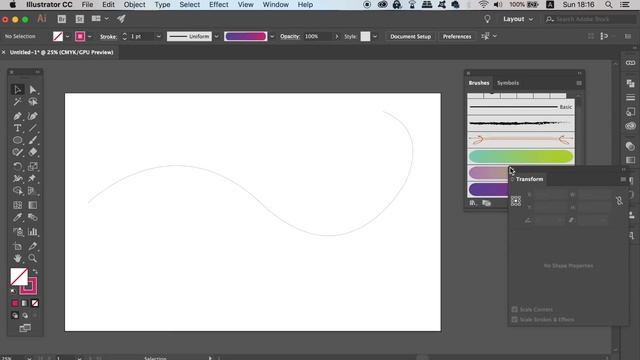Open stroke weight dropdown

[158, 36]
